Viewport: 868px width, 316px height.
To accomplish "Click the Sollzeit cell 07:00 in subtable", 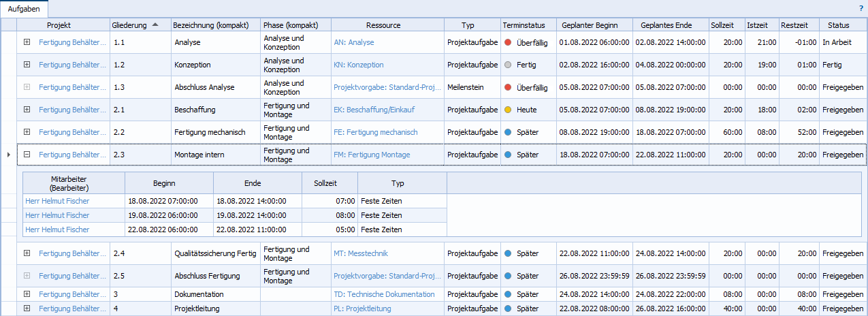I will 344,201.
